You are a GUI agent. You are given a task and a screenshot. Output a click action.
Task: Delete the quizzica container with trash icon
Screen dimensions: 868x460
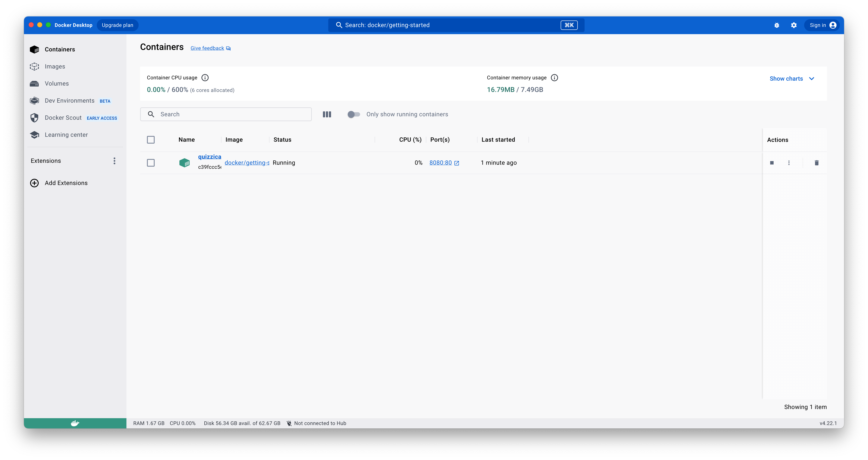tap(817, 163)
